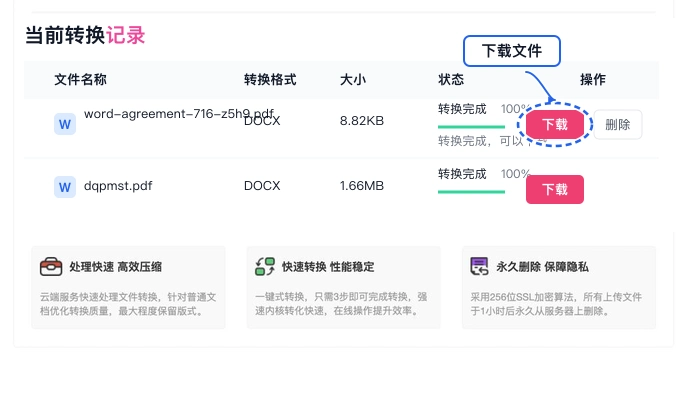Click the 大小 column header
Screen dimensions: 700x395
click(353, 80)
